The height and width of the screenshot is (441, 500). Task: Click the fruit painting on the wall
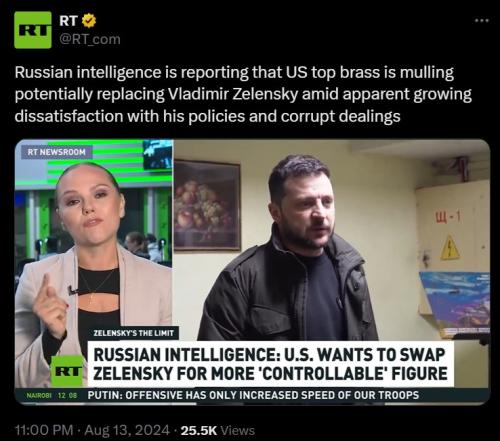[207, 205]
